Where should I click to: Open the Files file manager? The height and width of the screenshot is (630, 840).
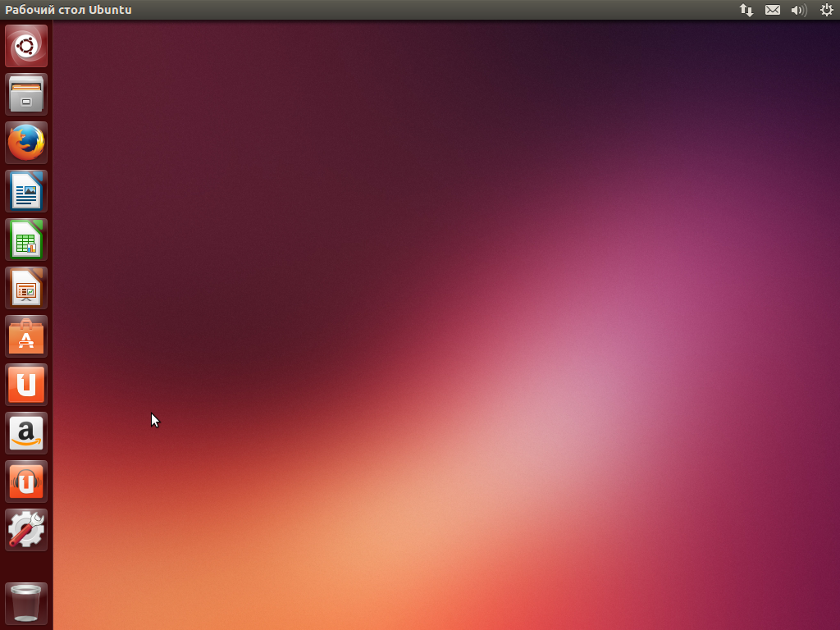point(26,94)
